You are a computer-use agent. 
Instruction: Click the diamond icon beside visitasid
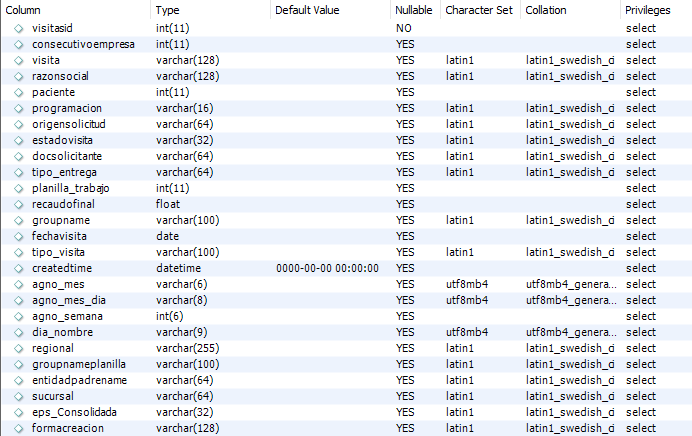(19, 28)
